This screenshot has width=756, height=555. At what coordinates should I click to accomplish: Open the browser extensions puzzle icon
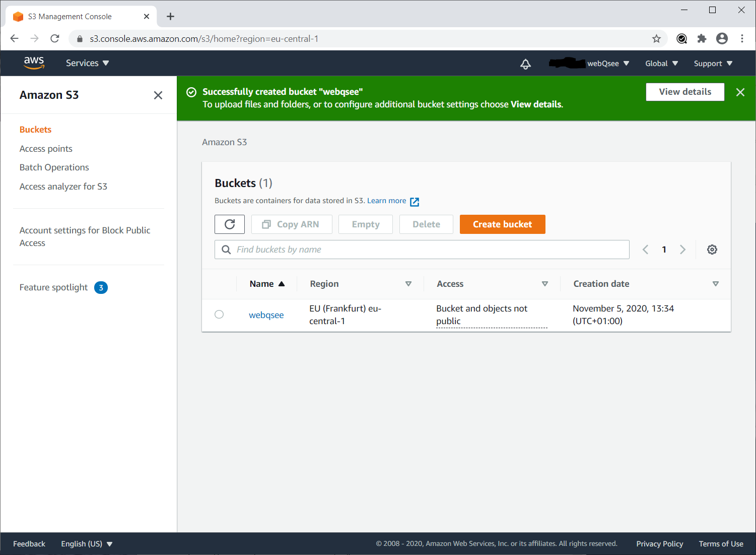[702, 39]
